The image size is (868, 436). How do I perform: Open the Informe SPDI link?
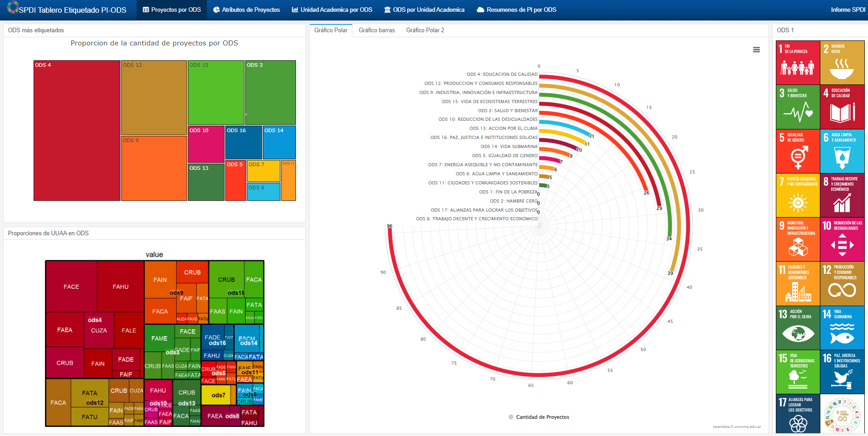coord(848,10)
